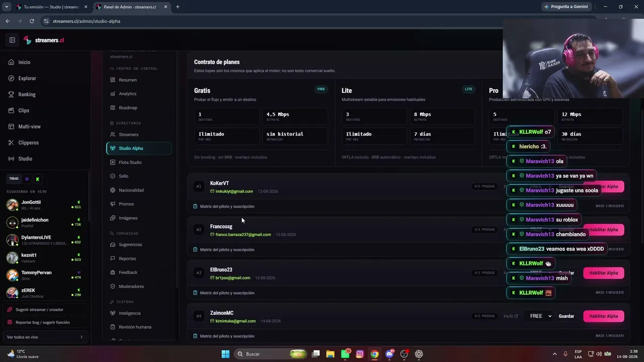Click the Clipperos scissors icon
This screenshot has width=644, height=362.
(12, 143)
